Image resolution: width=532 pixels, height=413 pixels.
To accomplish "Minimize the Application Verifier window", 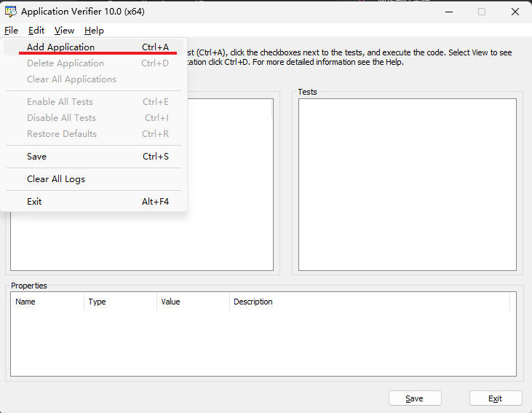I will coord(449,12).
